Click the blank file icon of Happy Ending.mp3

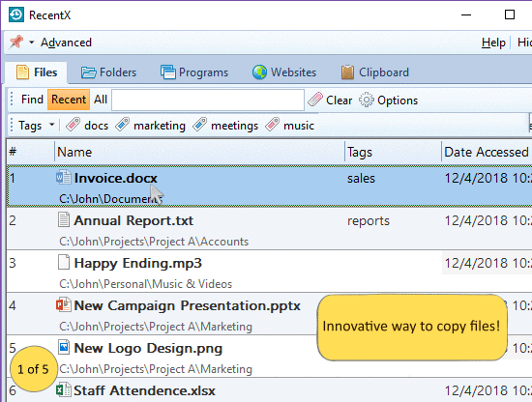64,262
